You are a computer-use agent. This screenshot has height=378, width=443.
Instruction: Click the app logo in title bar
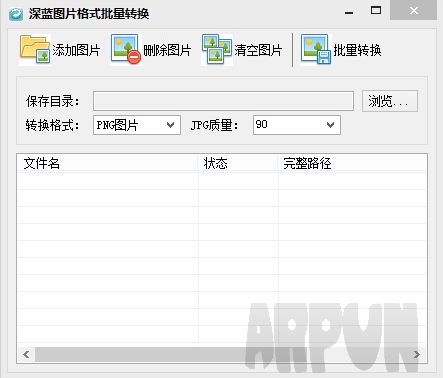[x=16, y=14]
